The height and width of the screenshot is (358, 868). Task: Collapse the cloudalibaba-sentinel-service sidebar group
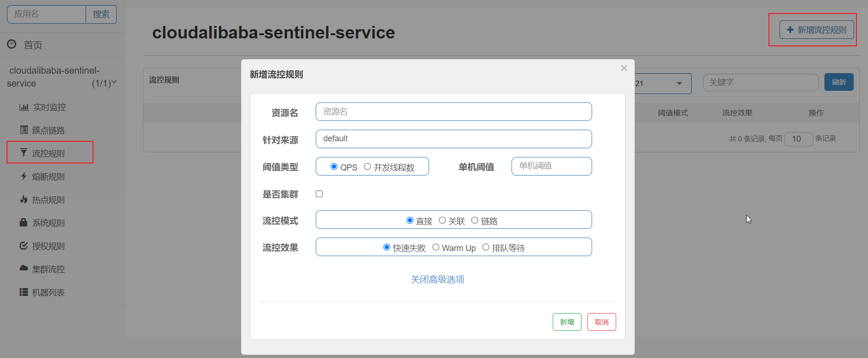click(x=113, y=82)
